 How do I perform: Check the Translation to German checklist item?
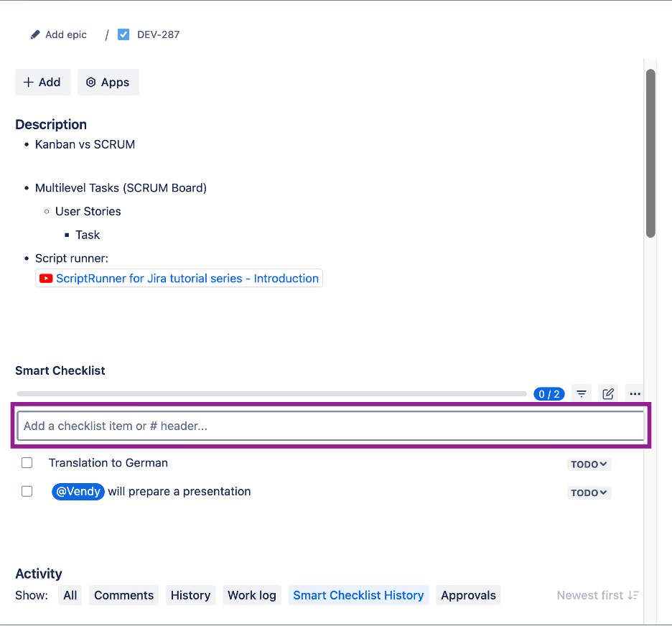(x=27, y=462)
